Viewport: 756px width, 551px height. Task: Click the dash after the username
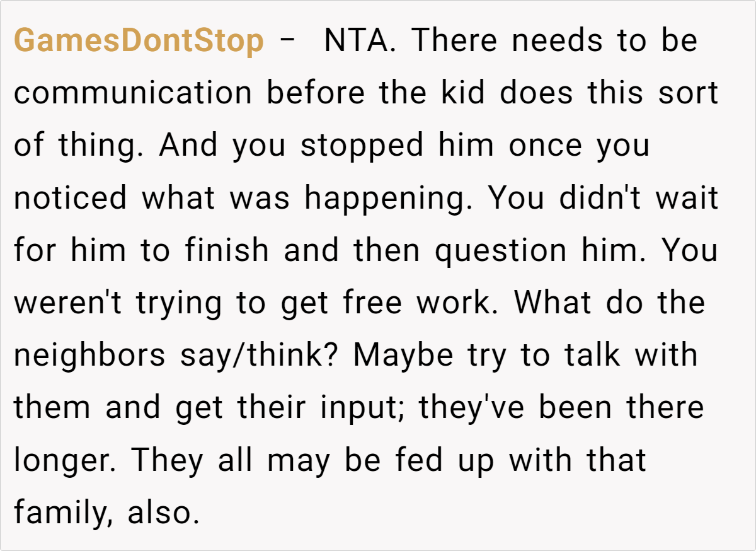288,41
